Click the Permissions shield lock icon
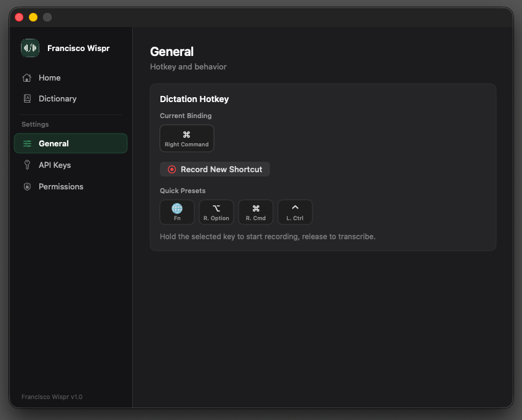The height and width of the screenshot is (420, 522). pos(26,186)
